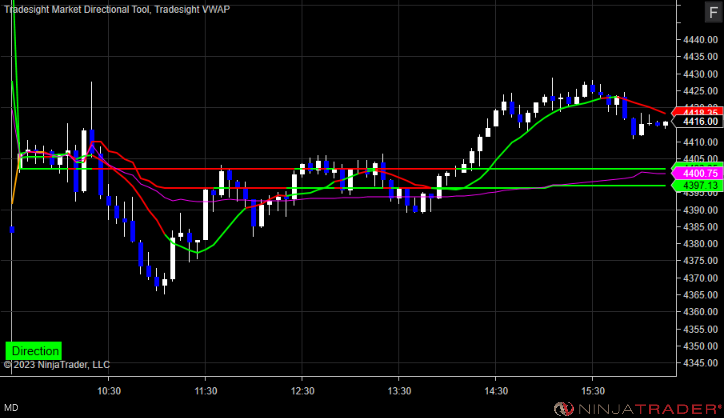The width and height of the screenshot is (724, 418).
Task: Click the 14:30 time axis label
Action: point(496,391)
